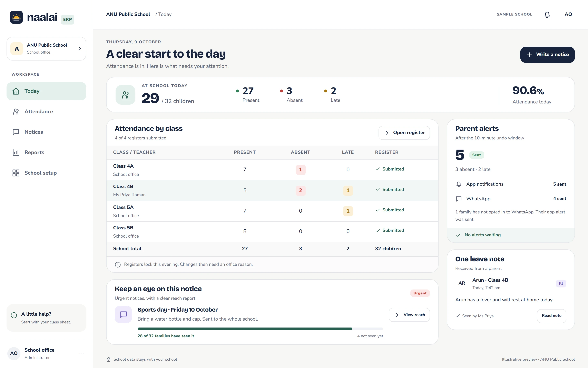Click ANU Public School in the breadcrumb
Screen dimensions: 588x368
click(128, 14)
